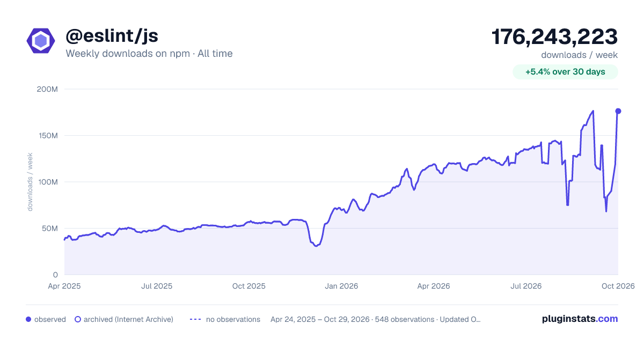This screenshot has height=338, width=644.
Task: Click the Apr 2026 x-axis label
Action: (x=434, y=286)
